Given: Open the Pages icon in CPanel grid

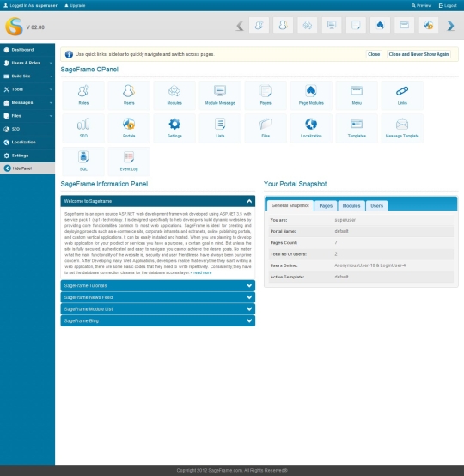Looking at the screenshot, I should click(x=266, y=95).
